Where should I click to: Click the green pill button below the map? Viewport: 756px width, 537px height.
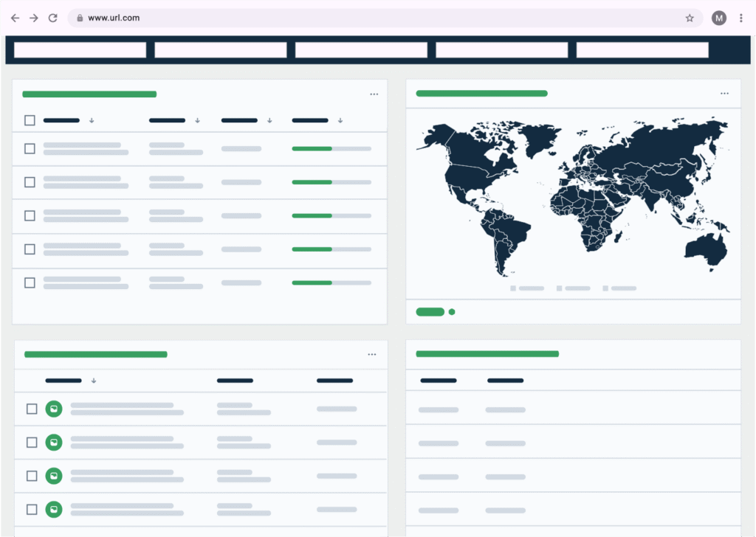click(430, 312)
